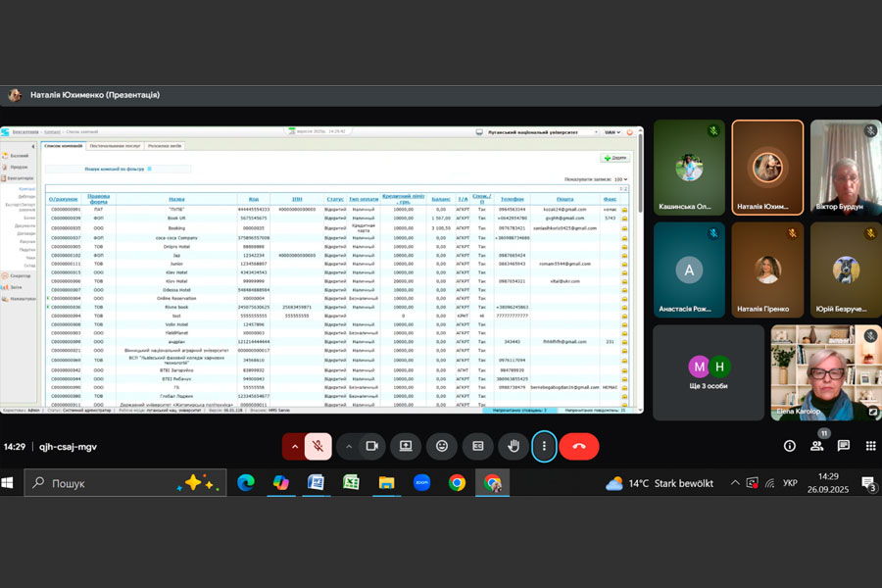Open the three-dot more options menu
This screenshot has width=882, height=588.
pyautogui.click(x=544, y=446)
